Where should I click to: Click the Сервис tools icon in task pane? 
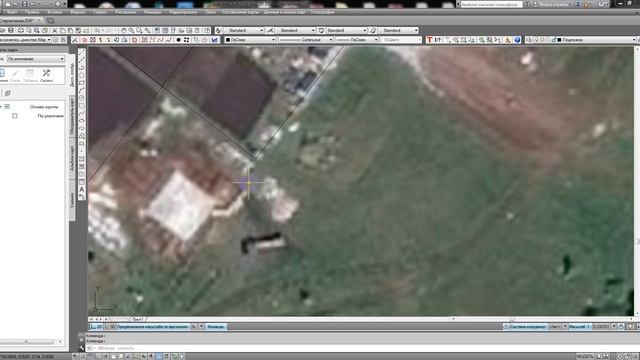tap(46, 75)
